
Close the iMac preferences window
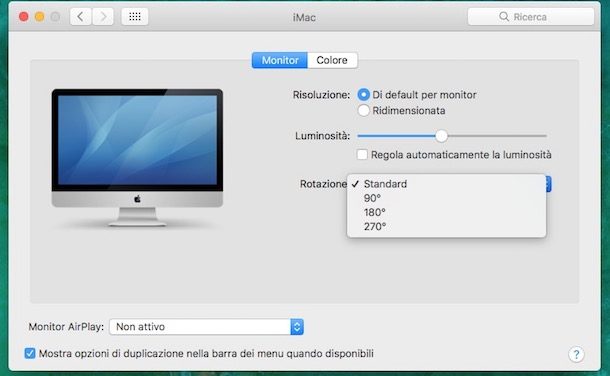point(24,17)
